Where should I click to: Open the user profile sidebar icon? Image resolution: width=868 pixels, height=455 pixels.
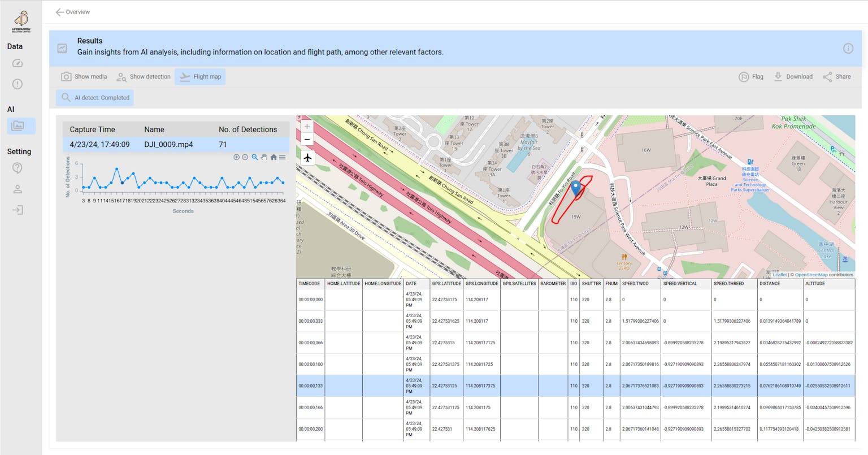point(18,189)
